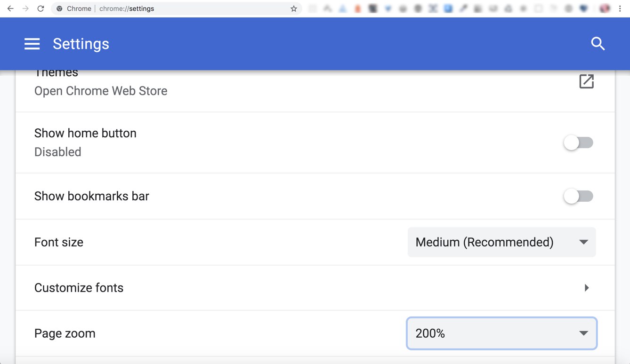The width and height of the screenshot is (630, 364).
Task: Click the chrome://settings address field
Action: click(177, 8)
